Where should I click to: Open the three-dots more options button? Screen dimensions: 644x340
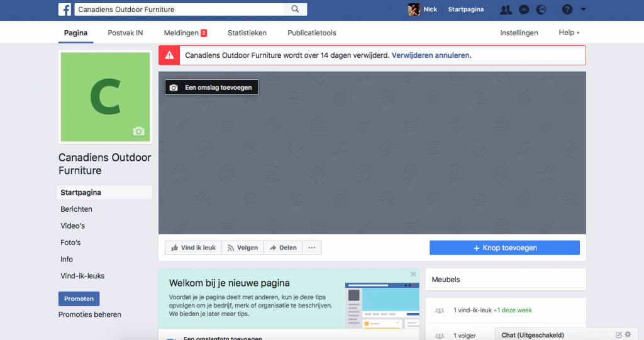point(312,248)
